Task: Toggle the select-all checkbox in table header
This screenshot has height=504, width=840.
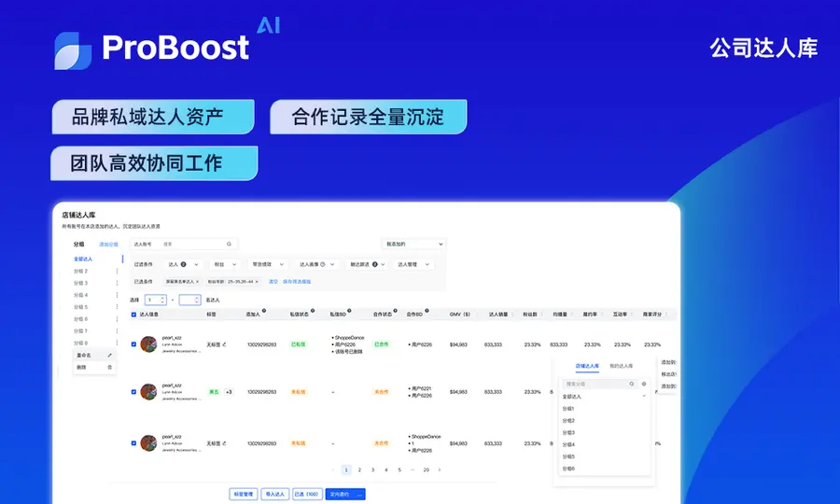Action: (133, 315)
